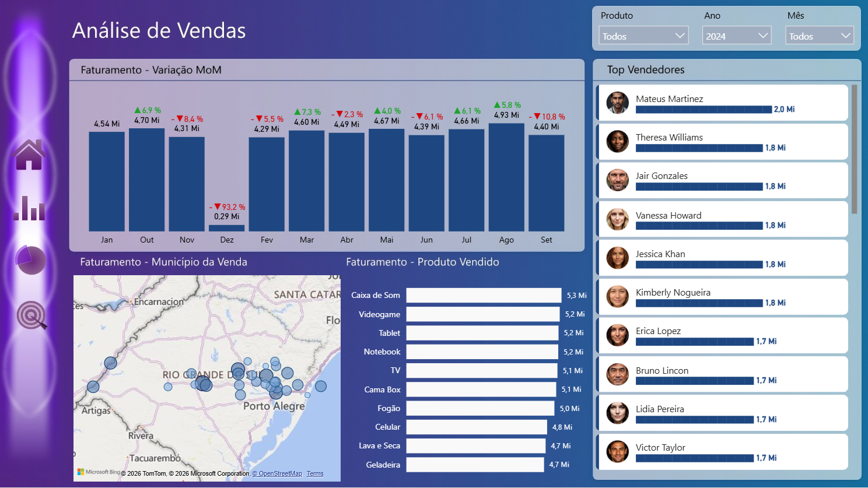Viewport: 868px width, 488px height.
Task: Open the target goals page icon
Action: (x=32, y=315)
